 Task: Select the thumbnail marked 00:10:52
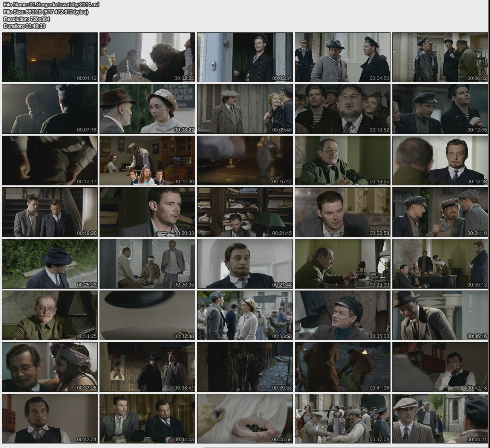point(343,109)
